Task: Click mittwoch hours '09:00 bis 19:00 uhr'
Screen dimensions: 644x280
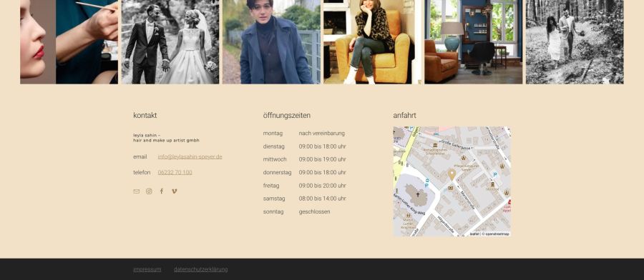Action: (323, 159)
